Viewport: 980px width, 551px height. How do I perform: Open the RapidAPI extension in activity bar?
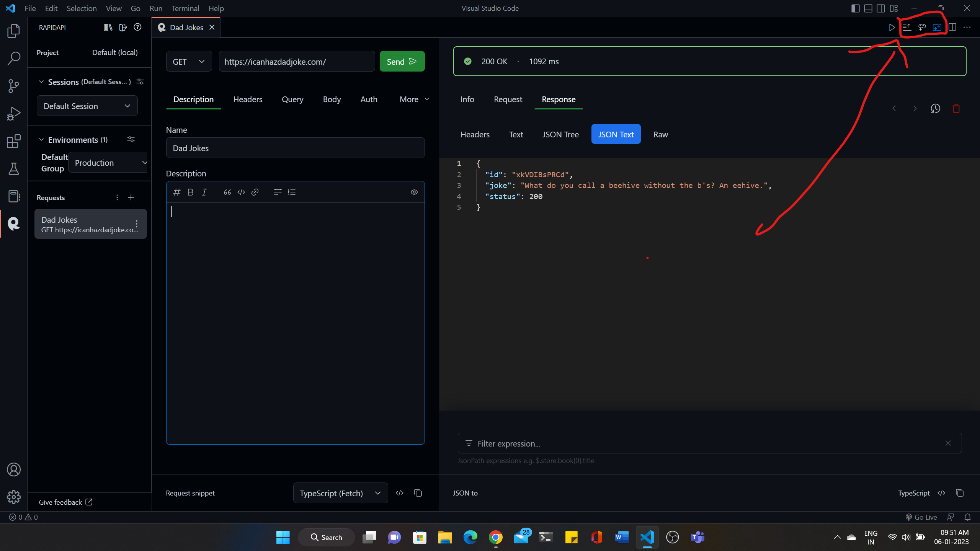pos(14,224)
